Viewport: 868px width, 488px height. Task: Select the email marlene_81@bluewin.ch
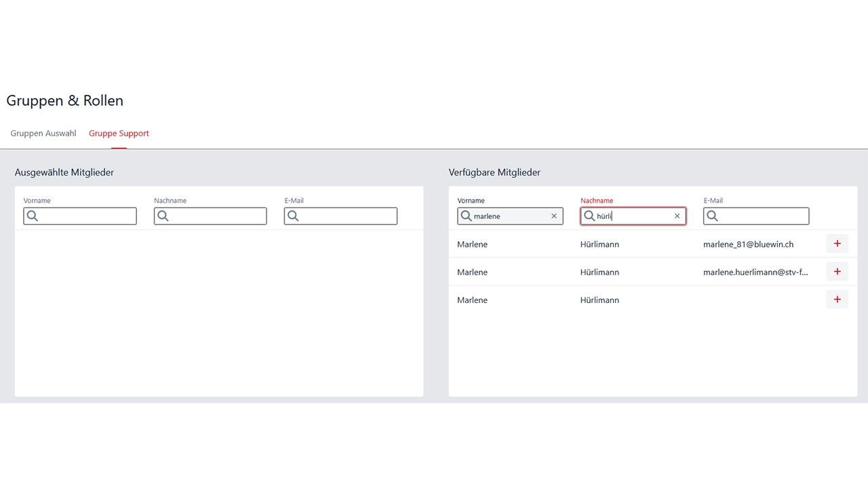748,244
